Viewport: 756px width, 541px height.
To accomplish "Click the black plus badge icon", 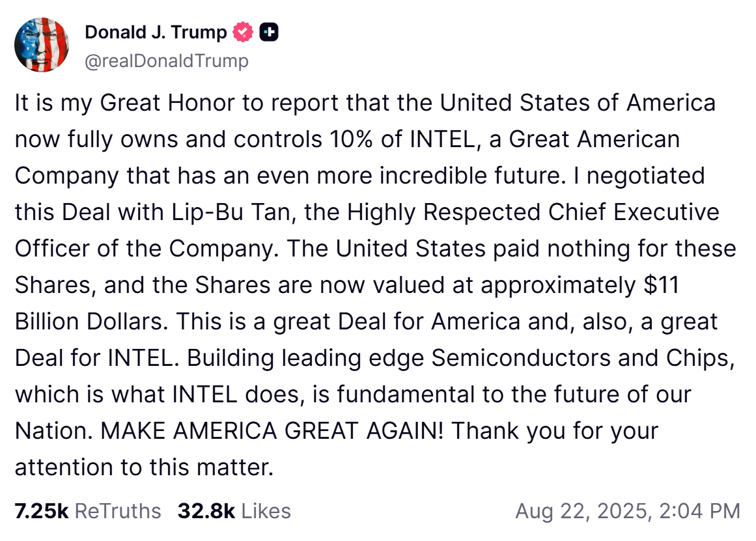I will pos(269,32).
